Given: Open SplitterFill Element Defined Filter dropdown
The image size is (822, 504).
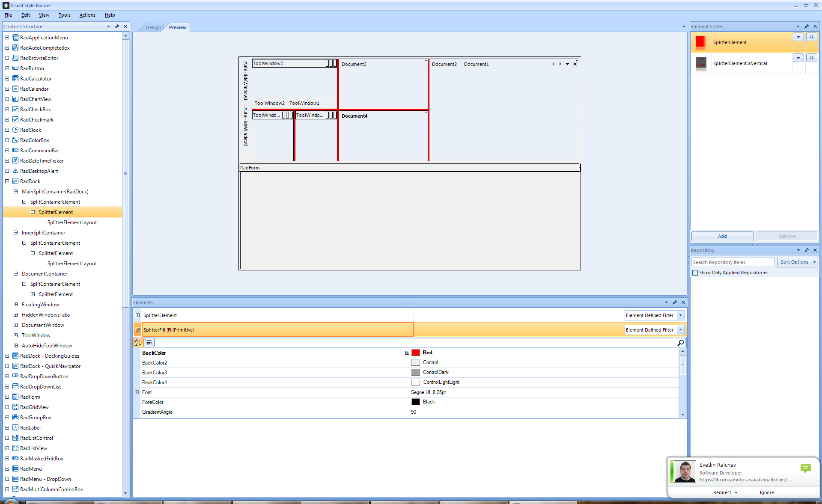Looking at the screenshot, I should pos(680,330).
